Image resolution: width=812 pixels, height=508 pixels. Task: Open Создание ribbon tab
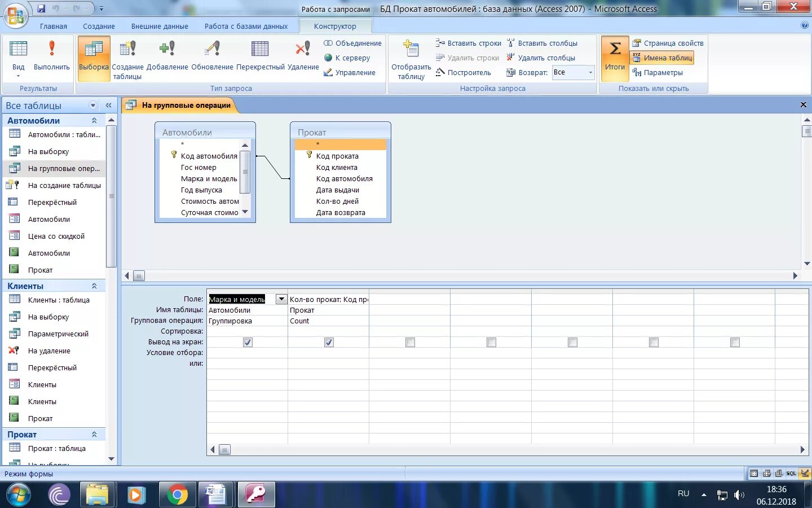click(99, 26)
